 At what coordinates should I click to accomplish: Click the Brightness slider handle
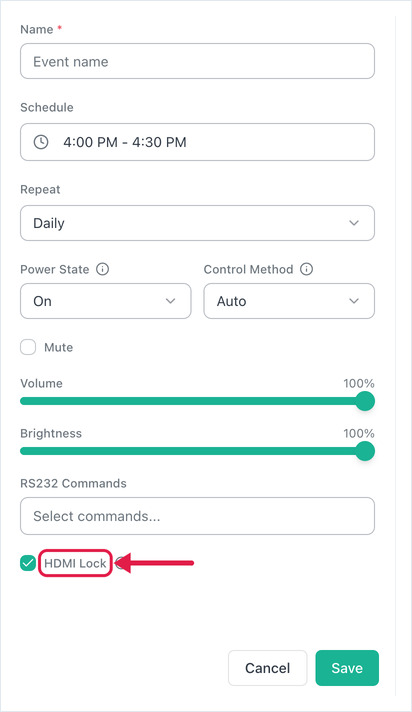[365, 451]
